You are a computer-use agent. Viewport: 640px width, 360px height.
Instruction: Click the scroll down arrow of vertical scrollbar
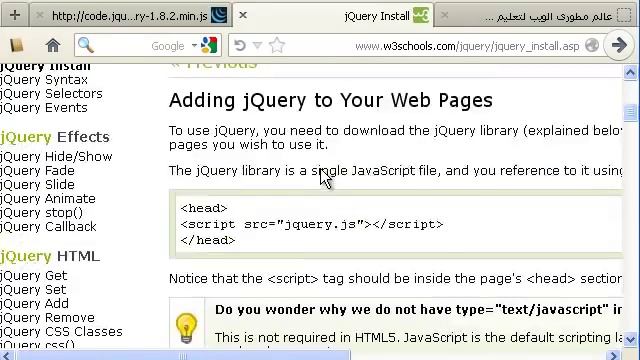point(630,339)
